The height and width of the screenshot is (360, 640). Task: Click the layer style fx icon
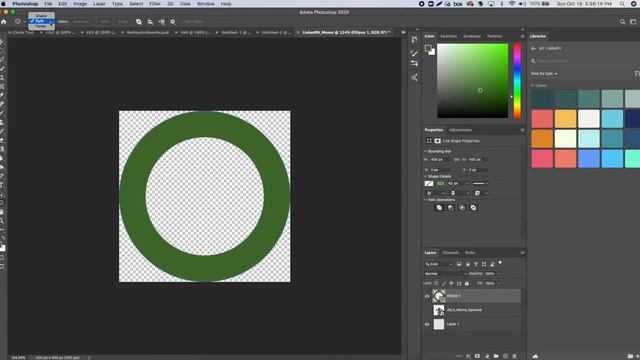click(x=468, y=356)
